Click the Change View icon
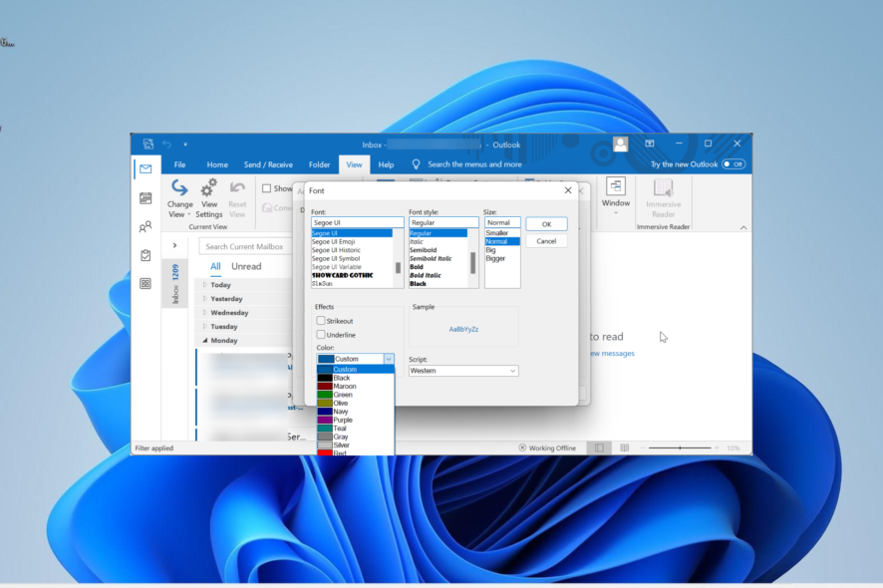Viewport: 883px width, 588px height. click(179, 187)
